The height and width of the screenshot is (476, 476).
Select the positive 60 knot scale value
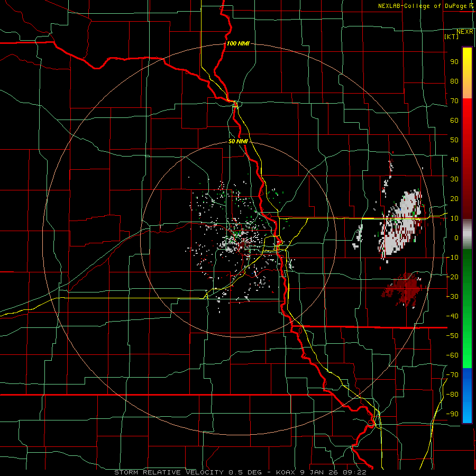point(454,120)
